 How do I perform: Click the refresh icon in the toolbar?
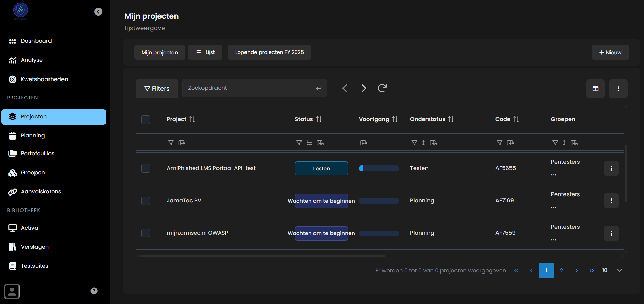click(382, 88)
